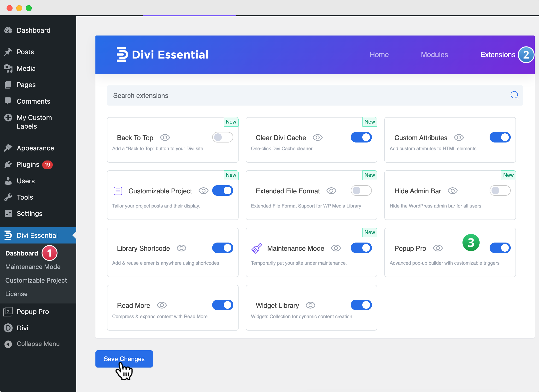This screenshot has height=392, width=539.
Task: Toggle the Popup Pro extension switch
Action: click(x=500, y=248)
